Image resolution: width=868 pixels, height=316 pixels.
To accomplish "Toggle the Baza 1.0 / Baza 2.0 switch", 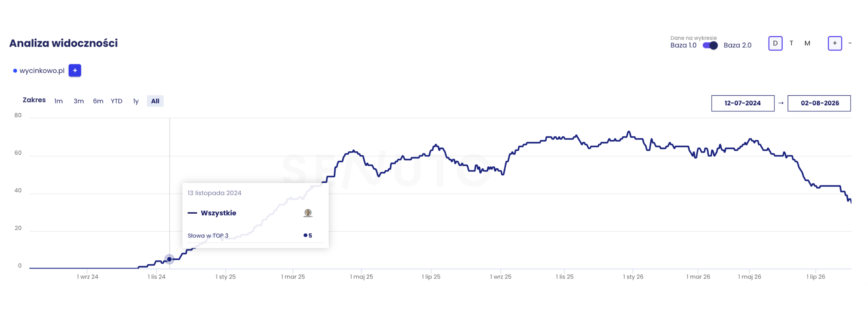I will click(710, 45).
